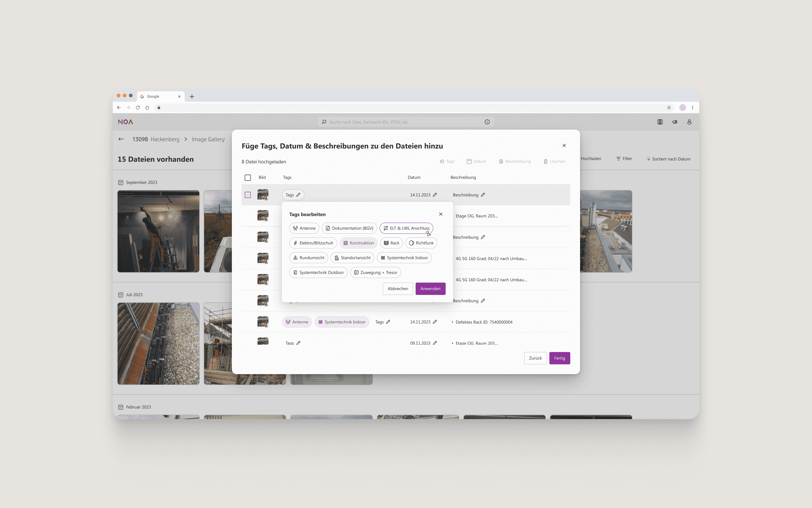This screenshot has height=508, width=812.
Task: Close the Tags bearbeiten popup
Action: pyautogui.click(x=441, y=214)
